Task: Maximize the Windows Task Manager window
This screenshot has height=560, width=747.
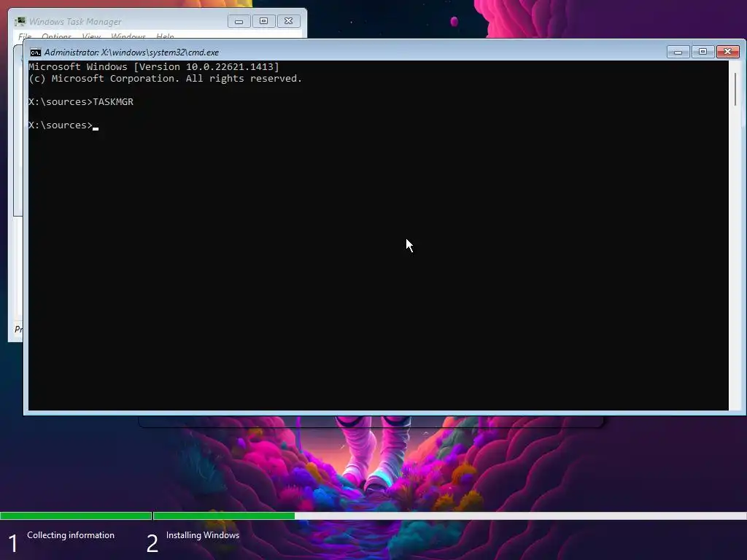Action: tap(263, 21)
